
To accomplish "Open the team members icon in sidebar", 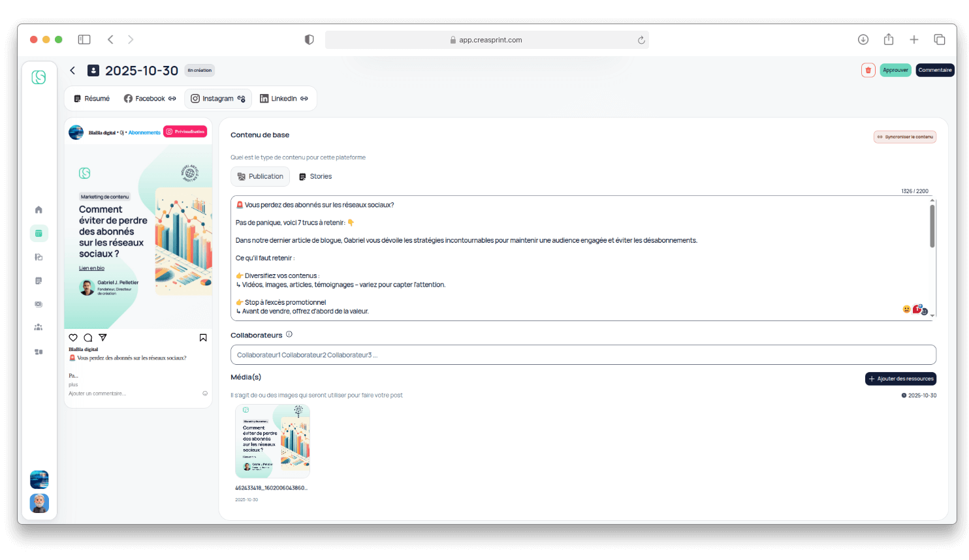I will click(x=39, y=328).
